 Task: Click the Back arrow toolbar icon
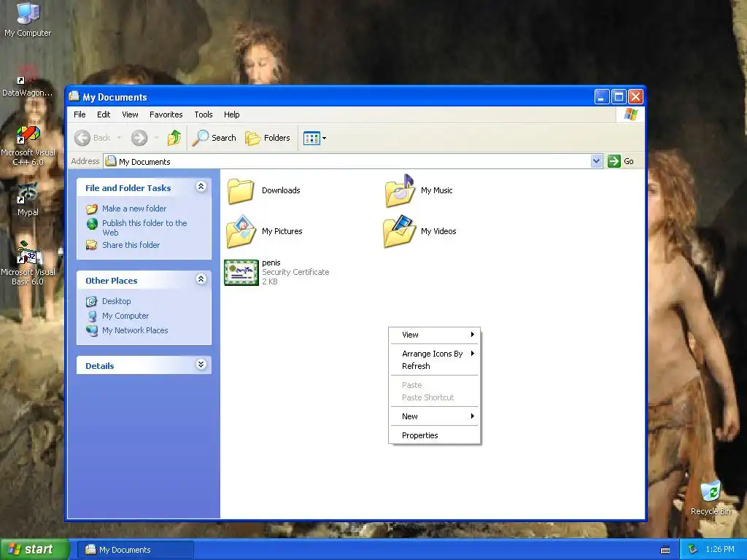pyautogui.click(x=82, y=138)
